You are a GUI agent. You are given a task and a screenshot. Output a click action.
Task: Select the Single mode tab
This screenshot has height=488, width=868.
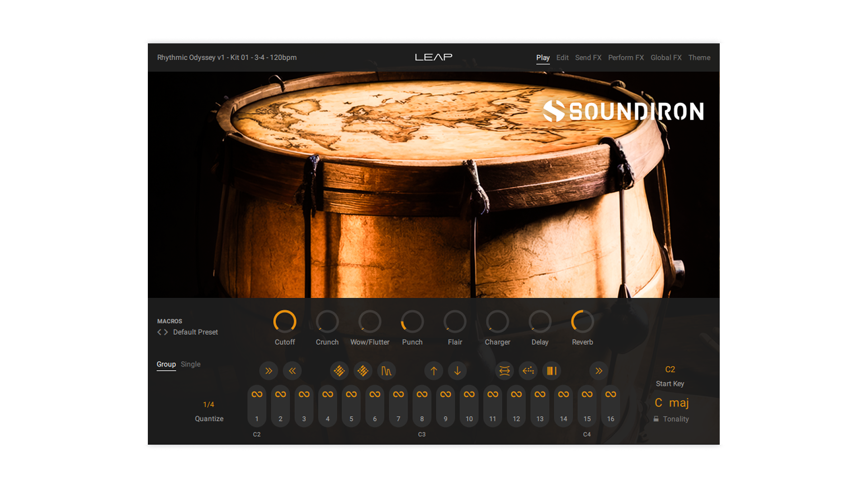190,364
